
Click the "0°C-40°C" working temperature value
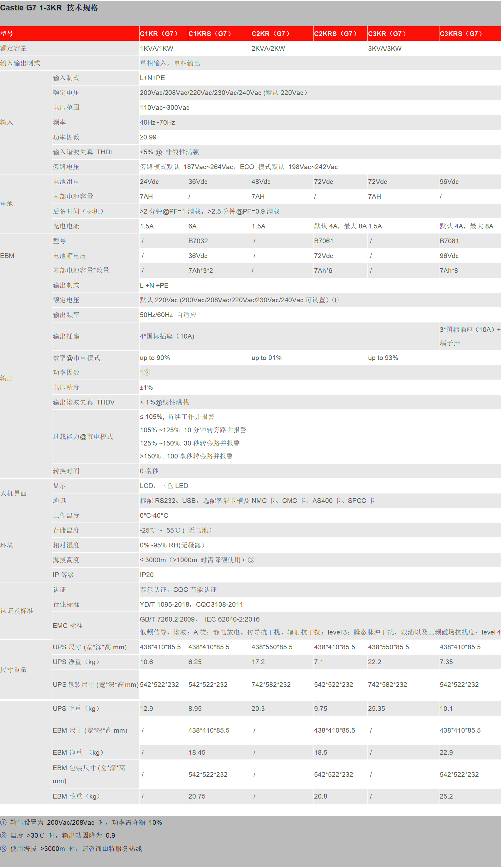pos(154,516)
